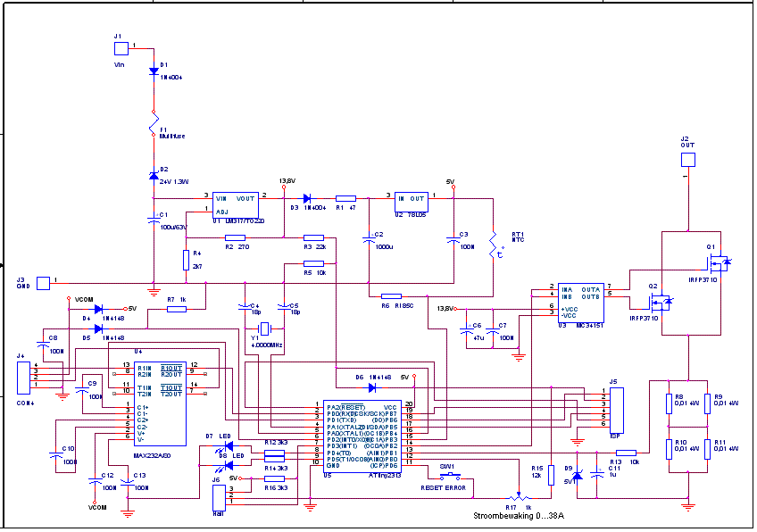Click the SW1 reset error pushbutton
757x532 pixels.
tap(447, 476)
